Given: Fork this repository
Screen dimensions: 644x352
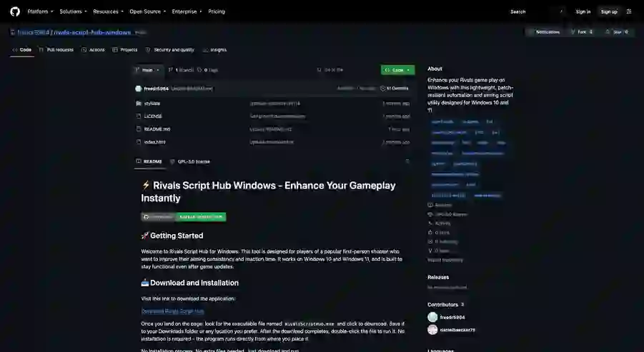Looking at the screenshot, I should tap(582, 31).
